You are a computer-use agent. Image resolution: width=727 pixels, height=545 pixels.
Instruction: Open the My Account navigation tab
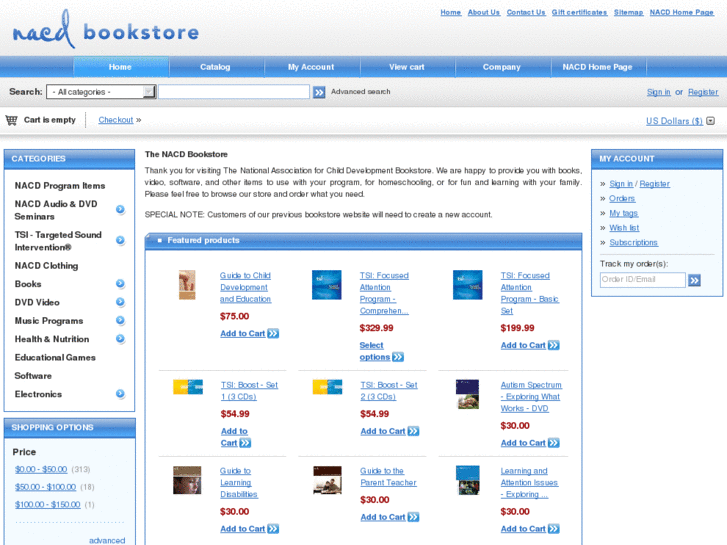311,67
